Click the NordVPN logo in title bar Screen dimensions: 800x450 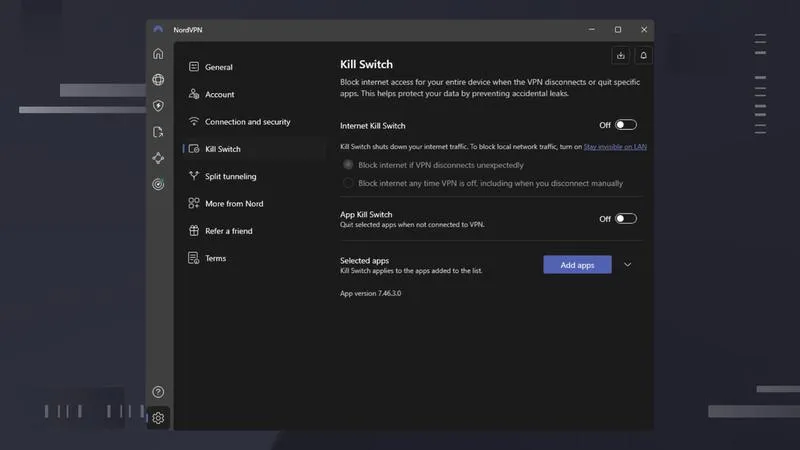coord(158,30)
